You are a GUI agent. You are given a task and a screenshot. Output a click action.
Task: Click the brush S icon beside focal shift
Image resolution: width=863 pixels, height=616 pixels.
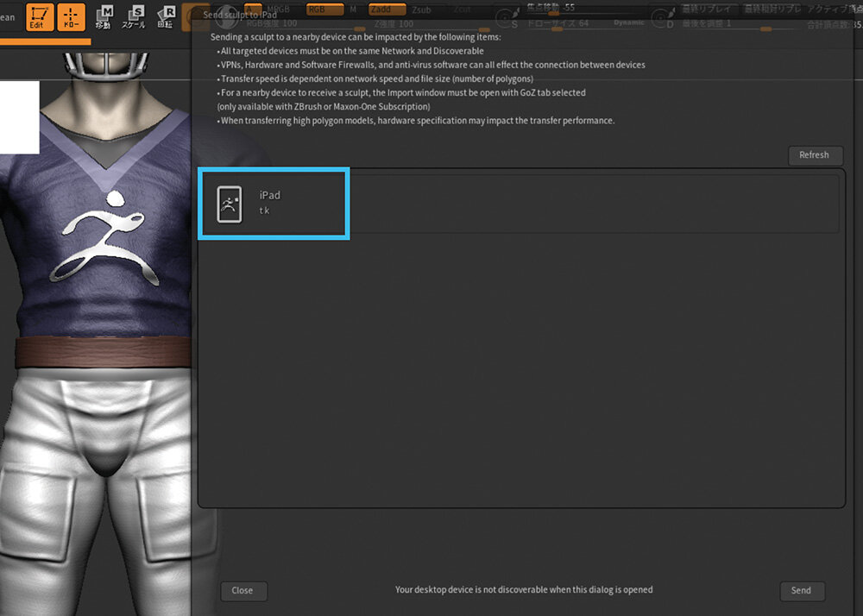pyautogui.click(x=507, y=19)
